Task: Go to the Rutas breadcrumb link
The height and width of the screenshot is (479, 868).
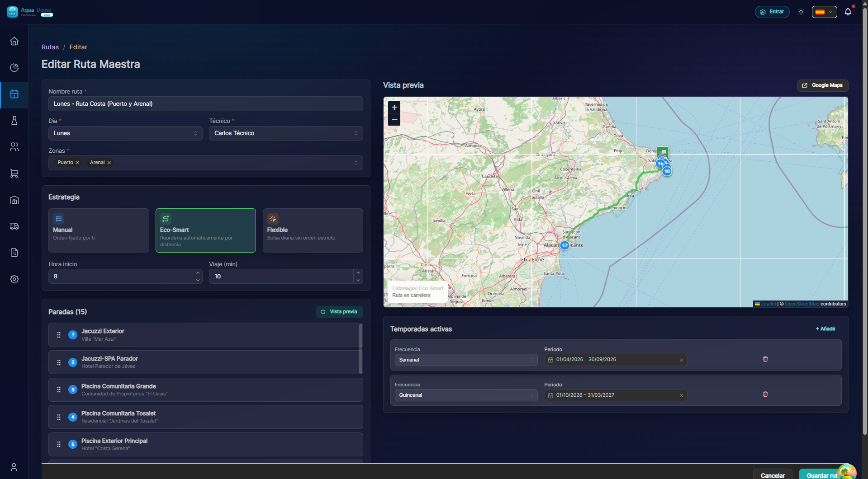Action: pyautogui.click(x=50, y=47)
